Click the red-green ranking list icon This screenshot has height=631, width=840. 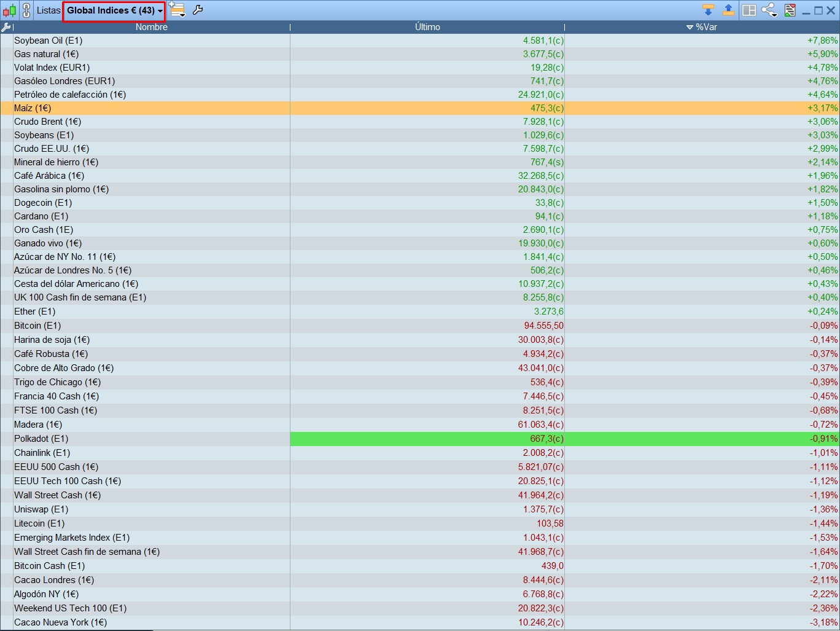pos(790,10)
